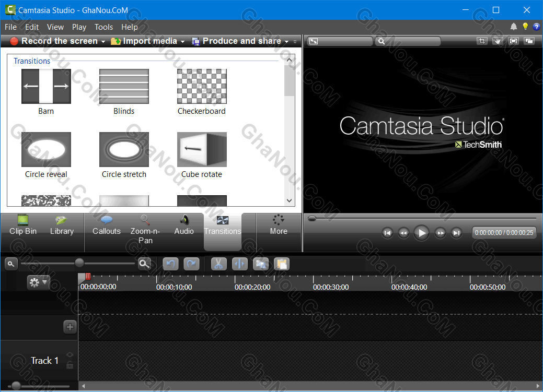This screenshot has height=392, width=543.
Task: Click transitions list scroll down arrow
Action: point(289,200)
